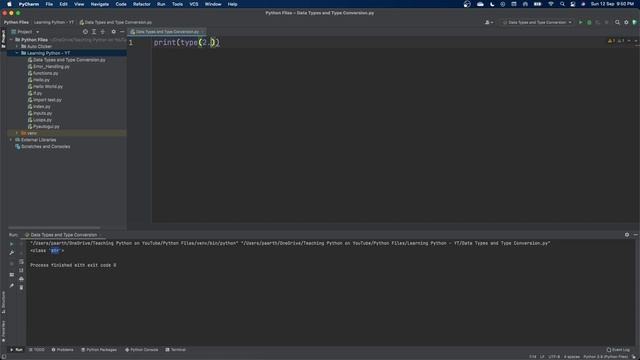The height and width of the screenshot is (360, 640).
Task: Click the UTF-8 encoding status entry
Action: 554,357
